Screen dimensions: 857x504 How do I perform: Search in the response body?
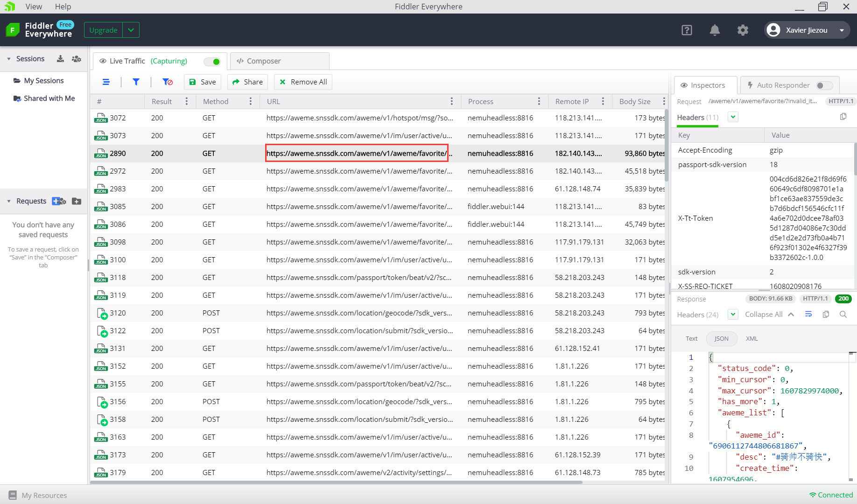[843, 315]
